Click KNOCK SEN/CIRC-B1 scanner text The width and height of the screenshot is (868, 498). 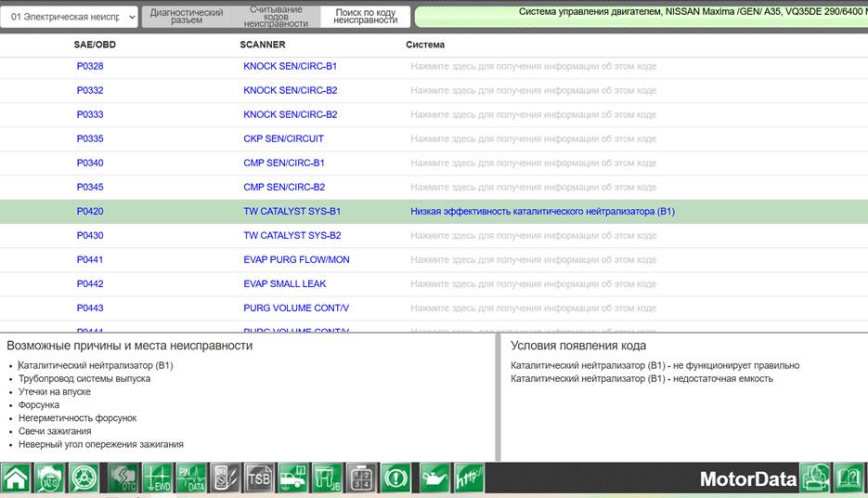pos(290,66)
